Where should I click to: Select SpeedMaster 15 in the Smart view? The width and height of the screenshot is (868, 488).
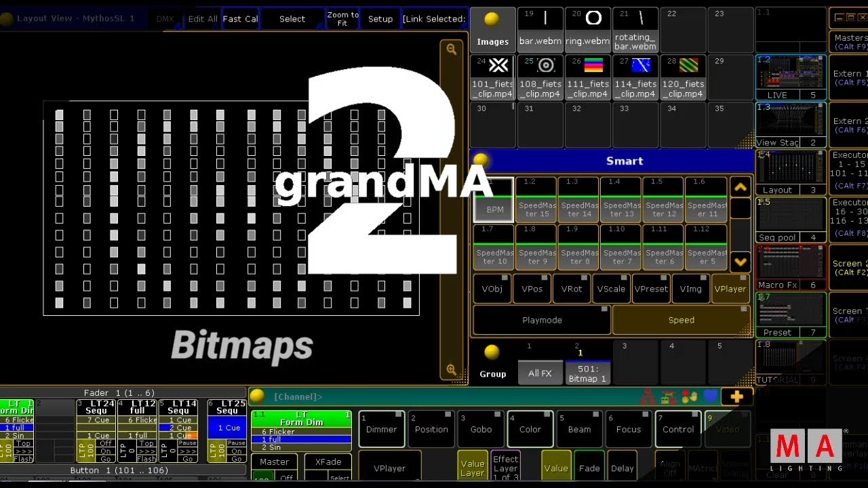(536, 199)
